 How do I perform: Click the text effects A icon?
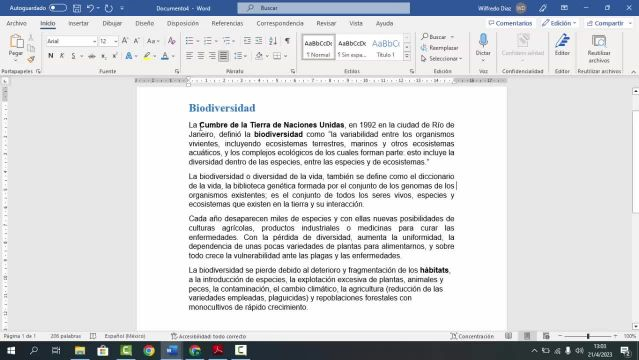(x=129, y=56)
